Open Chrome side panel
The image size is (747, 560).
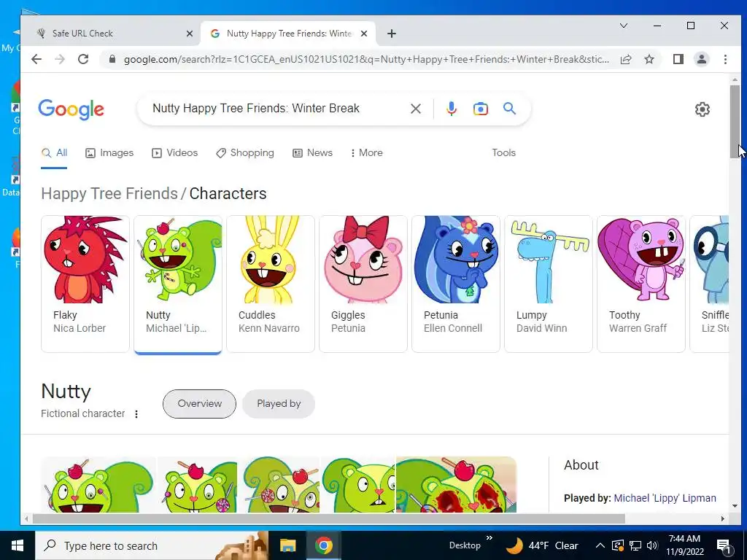[x=678, y=59]
